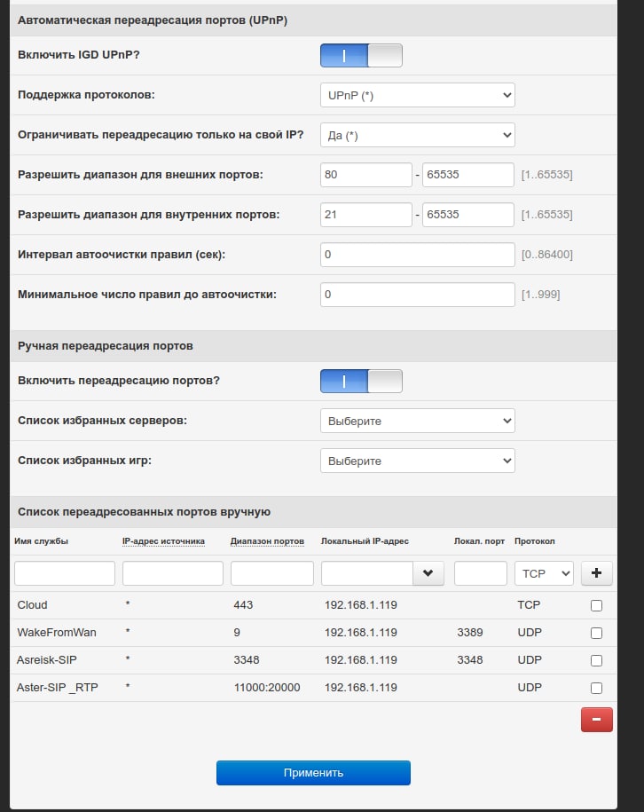Click port 443 in Cloud row
The height and width of the screenshot is (812, 644).
pyautogui.click(x=243, y=605)
